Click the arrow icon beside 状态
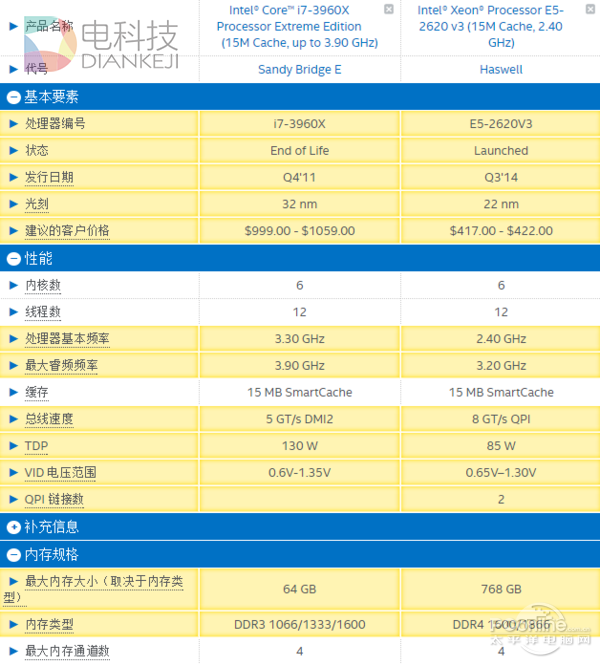 click(13, 151)
